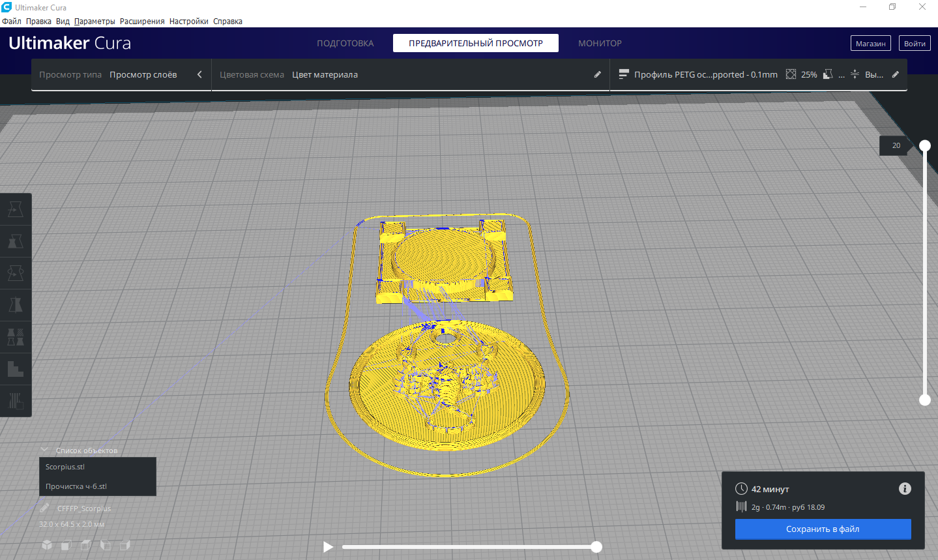Open the Расширения menu
Screen dimensions: 938x560
142,21
